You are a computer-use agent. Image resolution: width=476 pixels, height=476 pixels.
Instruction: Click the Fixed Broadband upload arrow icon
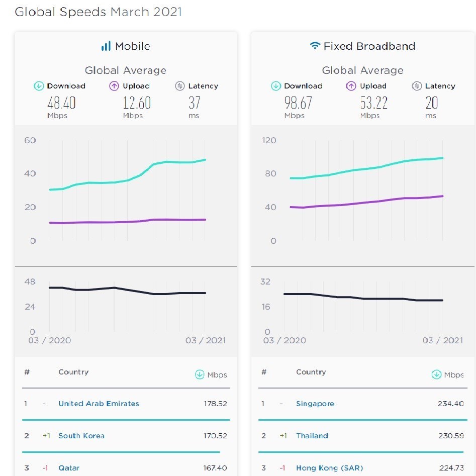tap(351, 86)
